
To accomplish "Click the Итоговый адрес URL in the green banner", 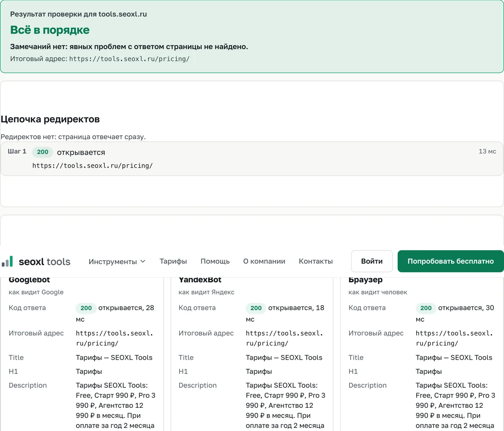I will coord(130,59).
